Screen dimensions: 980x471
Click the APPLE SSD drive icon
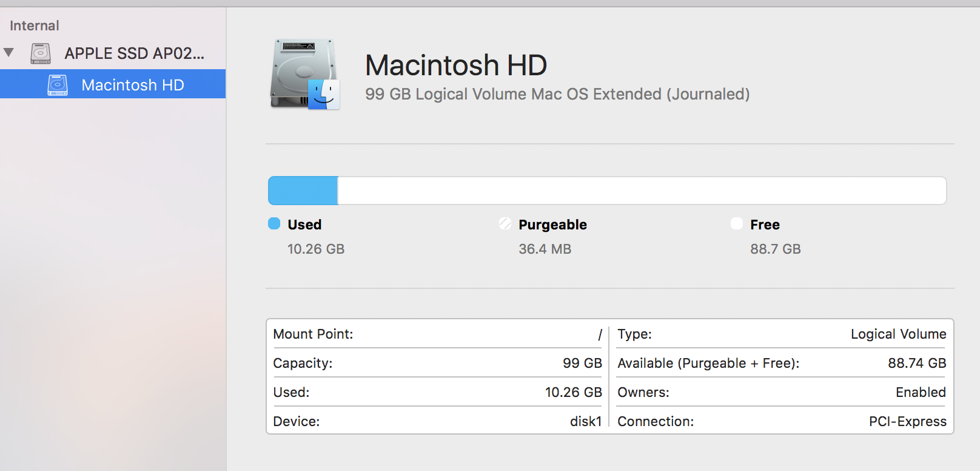click(x=41, y=53)
